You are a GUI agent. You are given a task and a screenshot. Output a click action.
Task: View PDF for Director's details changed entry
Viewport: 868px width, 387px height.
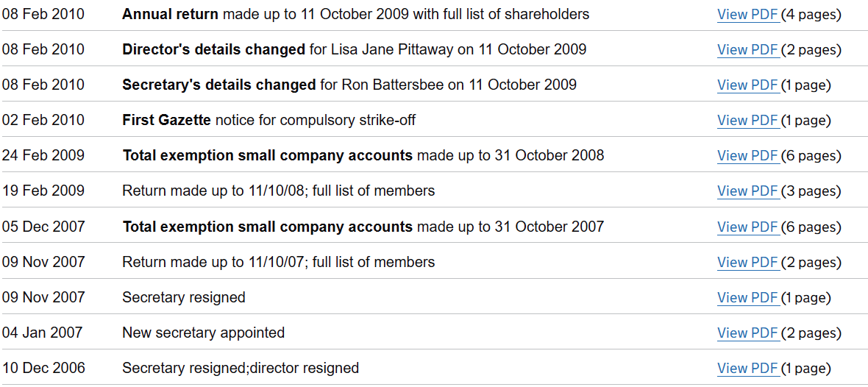(x=748, y=50)
